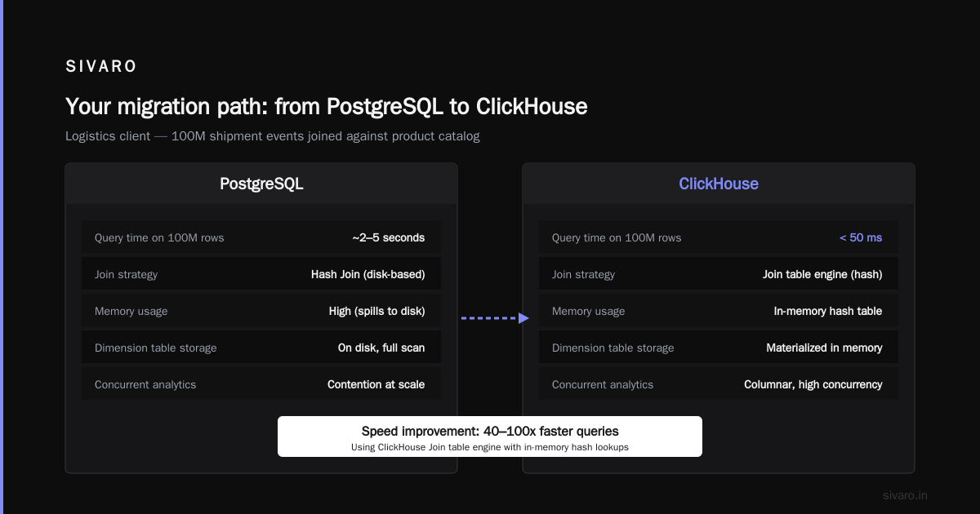This screenshot has width=980, height=514.
Task: Select the migration path headline
Action: [327, 106]
